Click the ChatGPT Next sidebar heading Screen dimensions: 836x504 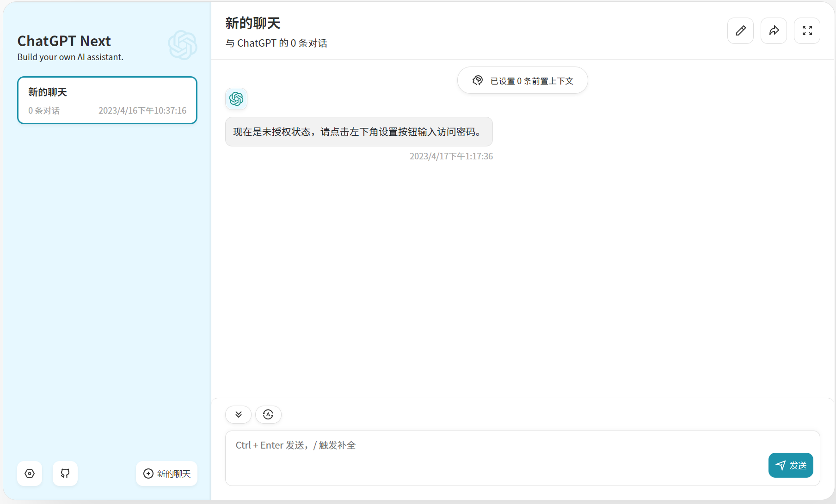coord(64,41)
